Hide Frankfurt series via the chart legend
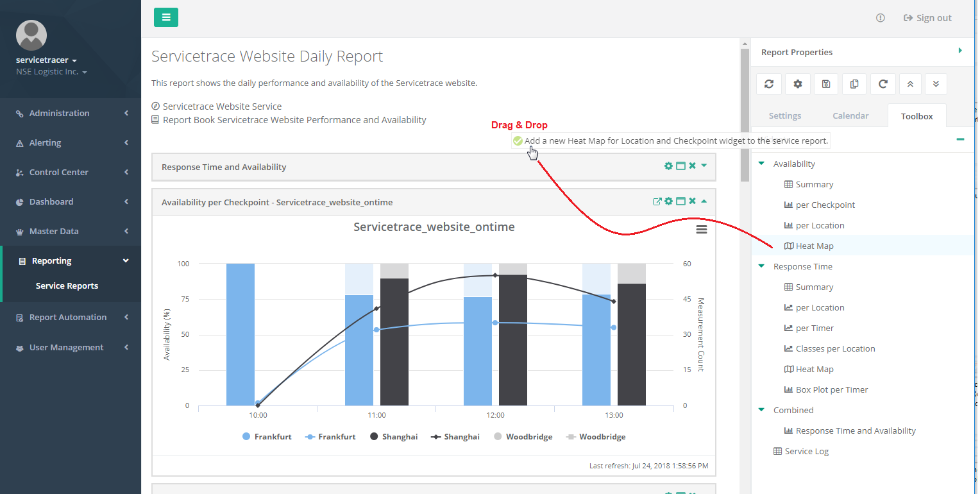 pos(267,436)
